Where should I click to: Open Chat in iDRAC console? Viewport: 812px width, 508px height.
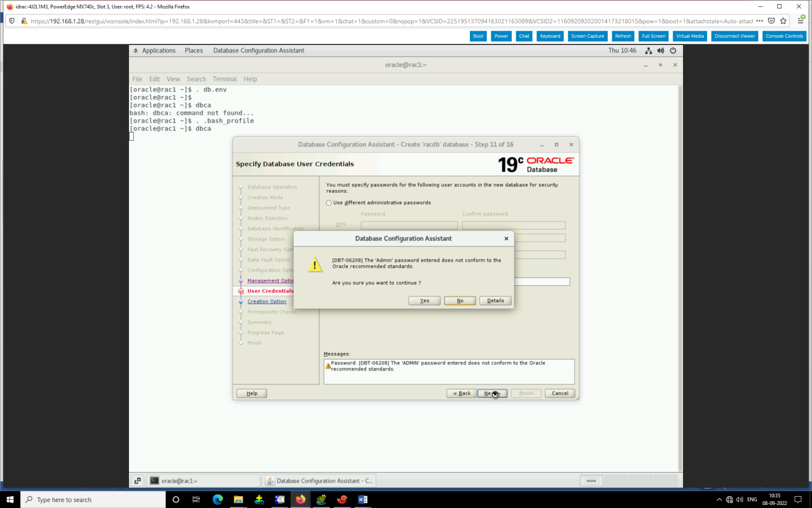click(x=524, y=36)
